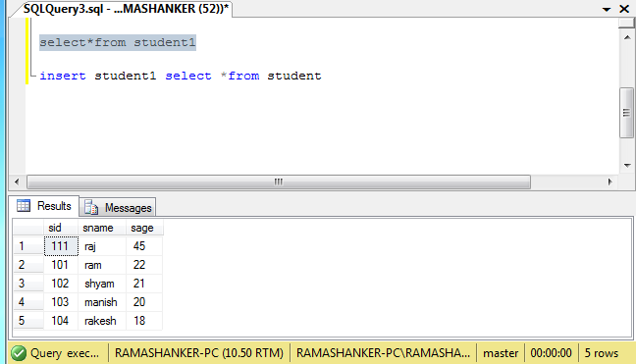
Task: Click the blue 'select' keyword in insert line
Action: pyautogui.click(x=188, y=76)
